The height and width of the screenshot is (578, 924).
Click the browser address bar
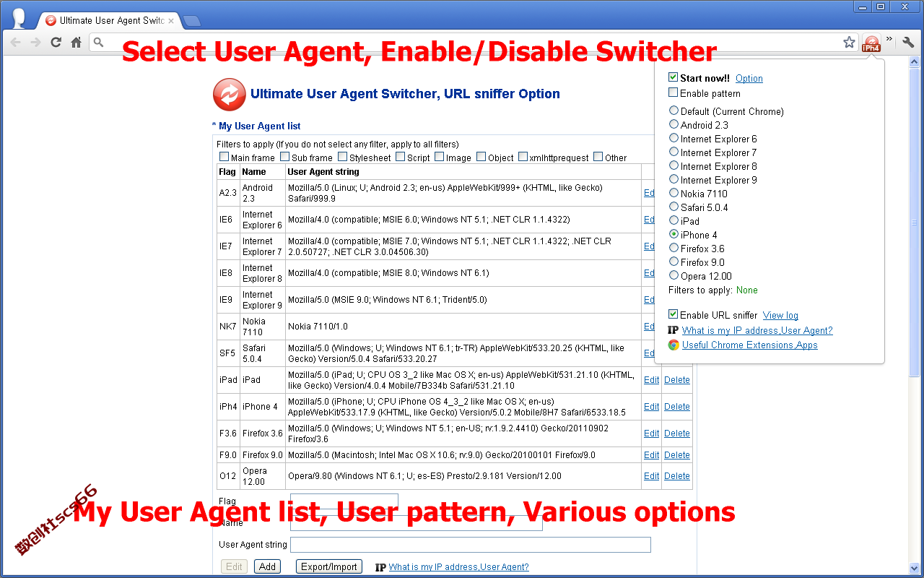click(x=473, y=43)
